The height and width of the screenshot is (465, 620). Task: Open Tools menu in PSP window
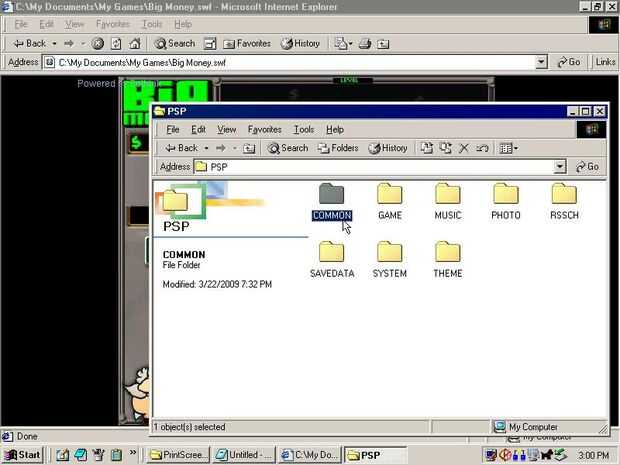point(304,130)
